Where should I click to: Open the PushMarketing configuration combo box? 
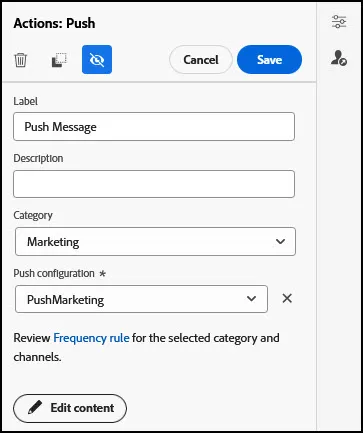[x=141, y=299]
